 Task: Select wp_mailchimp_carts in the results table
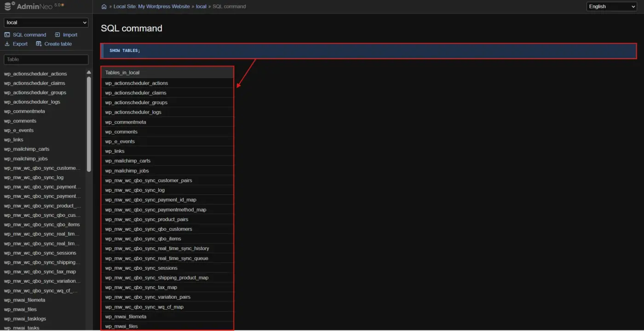(x=167, y=161)
